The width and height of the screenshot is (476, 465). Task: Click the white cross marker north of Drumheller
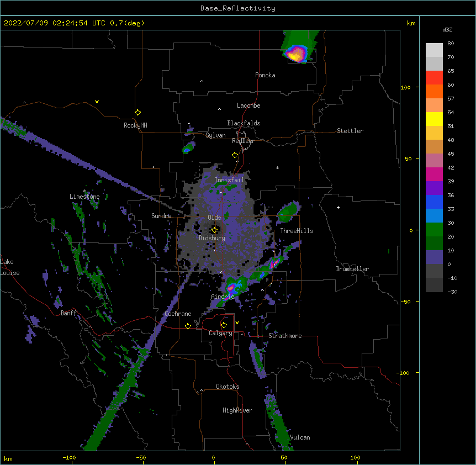338,207
